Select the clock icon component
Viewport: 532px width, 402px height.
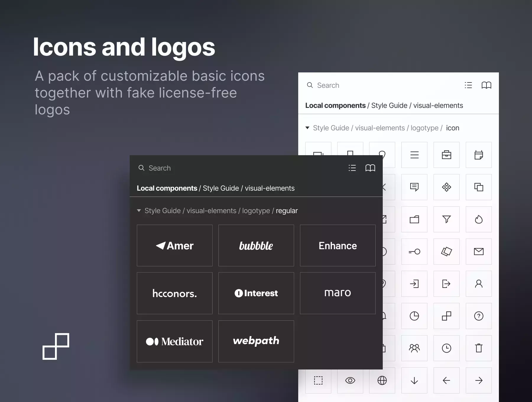point(447,348)
